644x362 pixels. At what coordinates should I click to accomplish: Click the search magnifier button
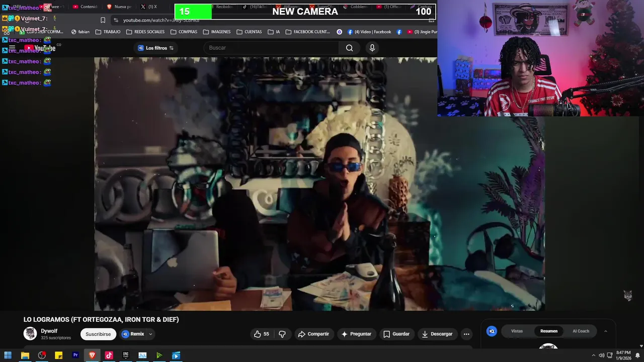coord(349,48)
